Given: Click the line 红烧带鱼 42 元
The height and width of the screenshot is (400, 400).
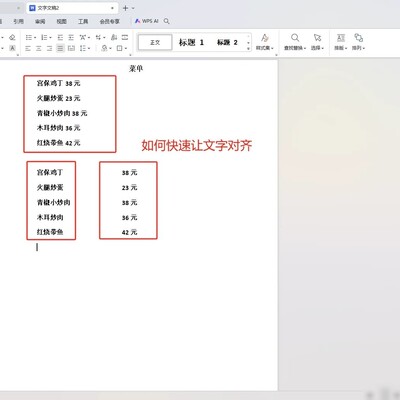Looking at the screenshot, I should (x=59, y=143).
